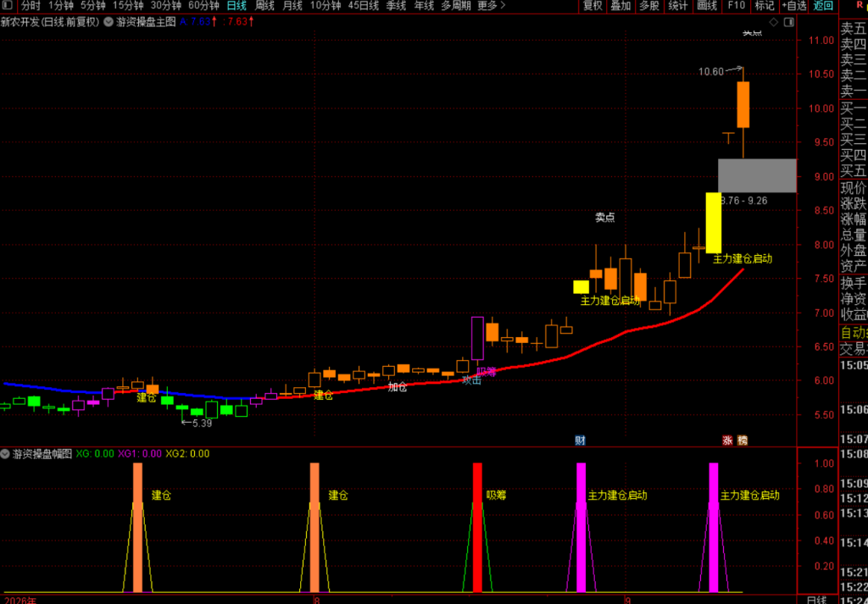Image resolution: width=868 pixels, height=604 pixels.
Task: Click the 新农开发(日线.前复权) stock title
Action: (x=50, y=22)
